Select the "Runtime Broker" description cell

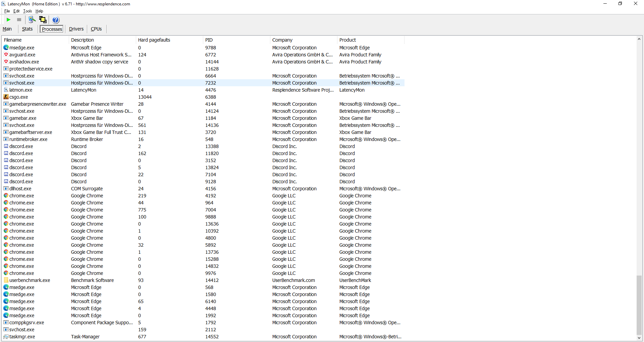point(87,139)
